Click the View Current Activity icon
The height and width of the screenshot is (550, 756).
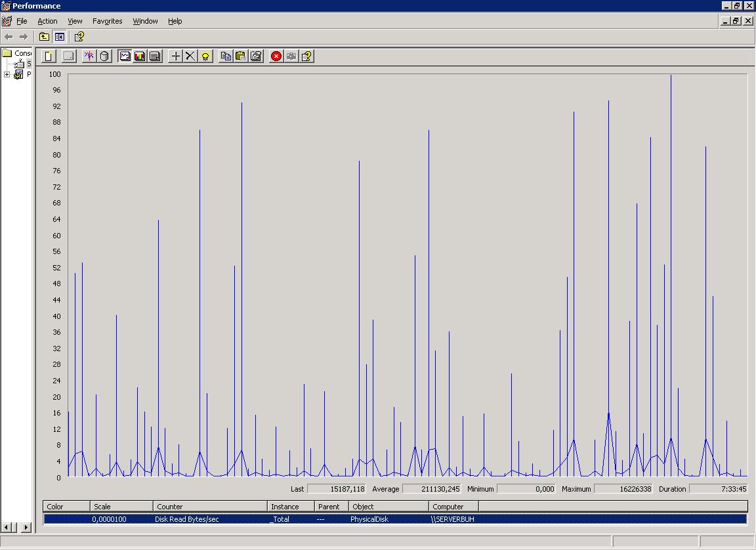click(x=89, y=56)
